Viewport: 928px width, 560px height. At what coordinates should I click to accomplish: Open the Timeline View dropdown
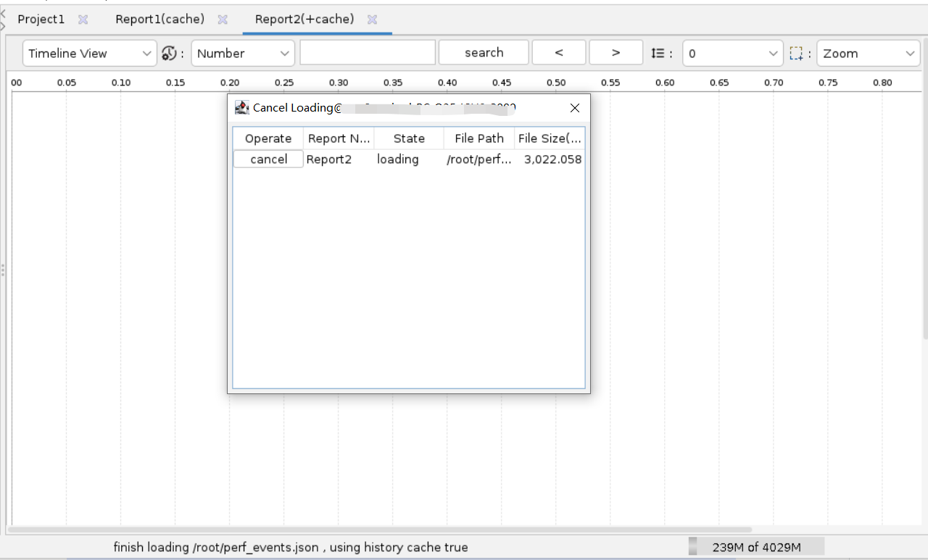(x=90, y=53)
